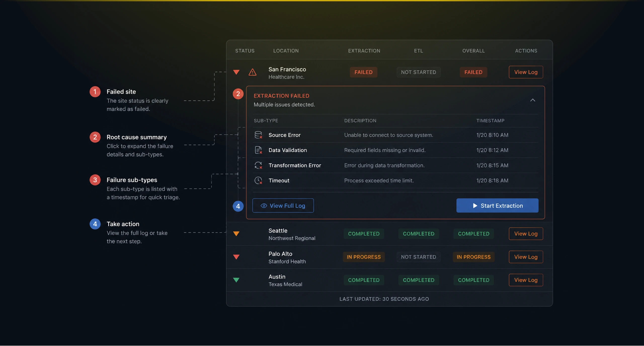This screenshot has width=644, height=346.
Task: Collapse the Extraction Failed panel with the chevron
Action: coord(533,100)
